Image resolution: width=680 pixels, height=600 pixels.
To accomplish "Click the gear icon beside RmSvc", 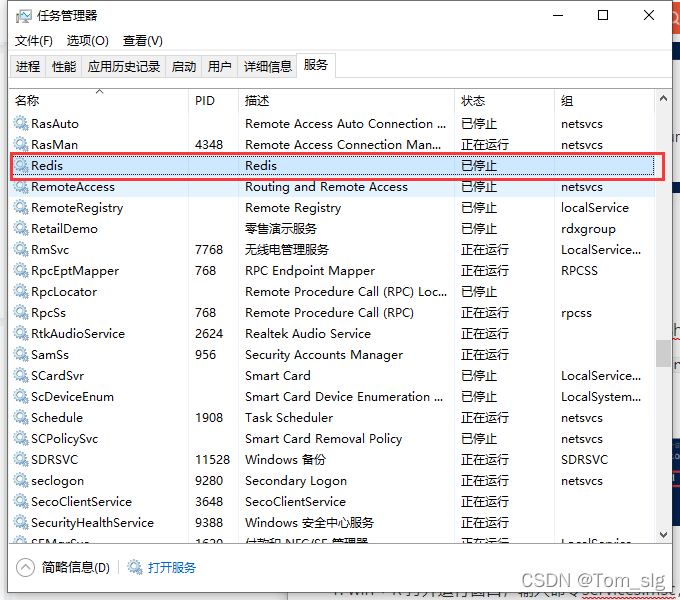I will tap(21, 250).
